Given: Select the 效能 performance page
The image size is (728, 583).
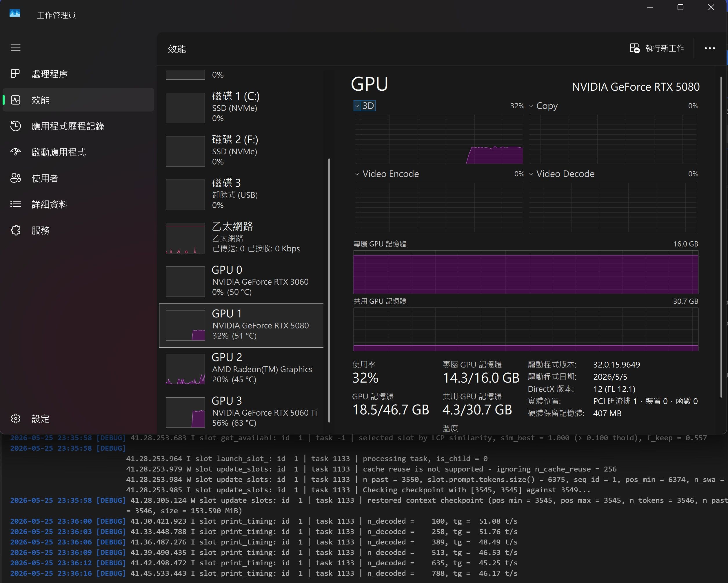Looking at the screenshot, I should [78, 100].
